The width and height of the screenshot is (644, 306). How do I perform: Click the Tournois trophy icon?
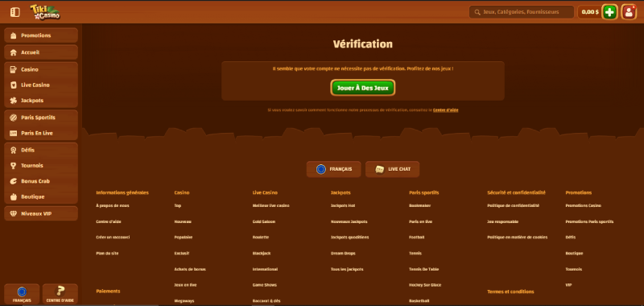pos(13,166)
